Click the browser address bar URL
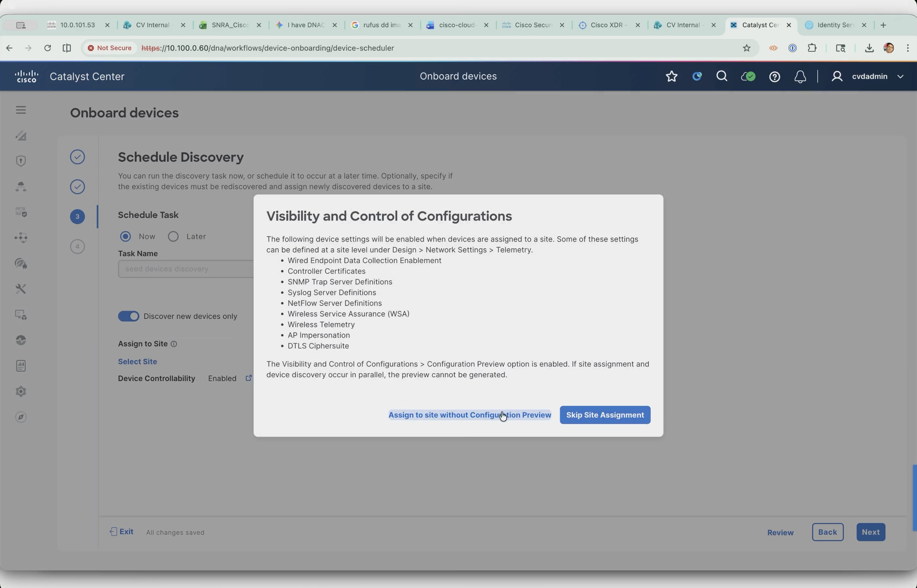 pos(268,48)
